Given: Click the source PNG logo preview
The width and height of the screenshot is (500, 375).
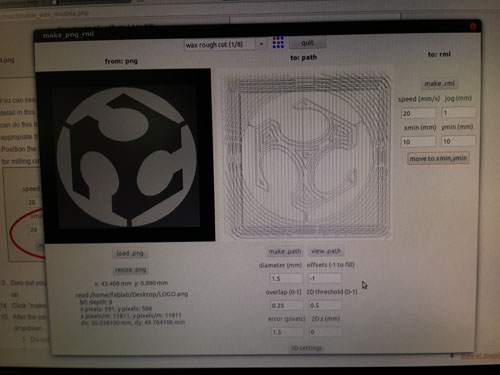Looking at the screenshot, I should 125,156.
